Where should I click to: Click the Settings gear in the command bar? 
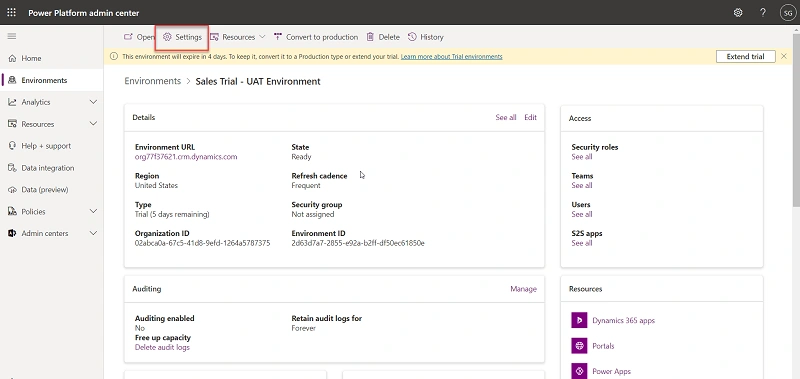click(x=167, y=37)
